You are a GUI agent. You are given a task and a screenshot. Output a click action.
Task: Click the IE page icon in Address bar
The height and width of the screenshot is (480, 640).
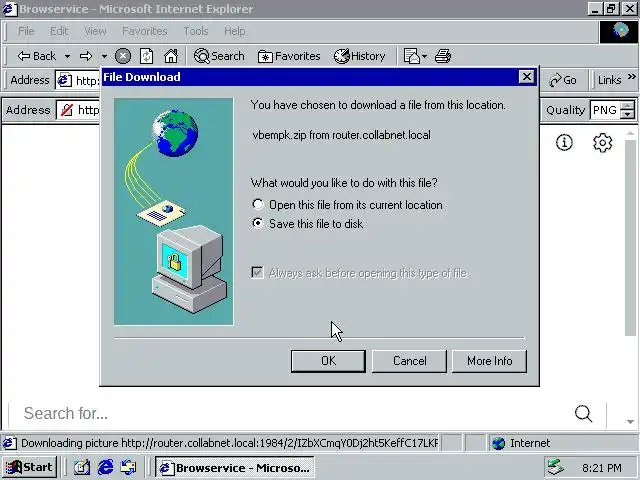click(x=64, y=80)
